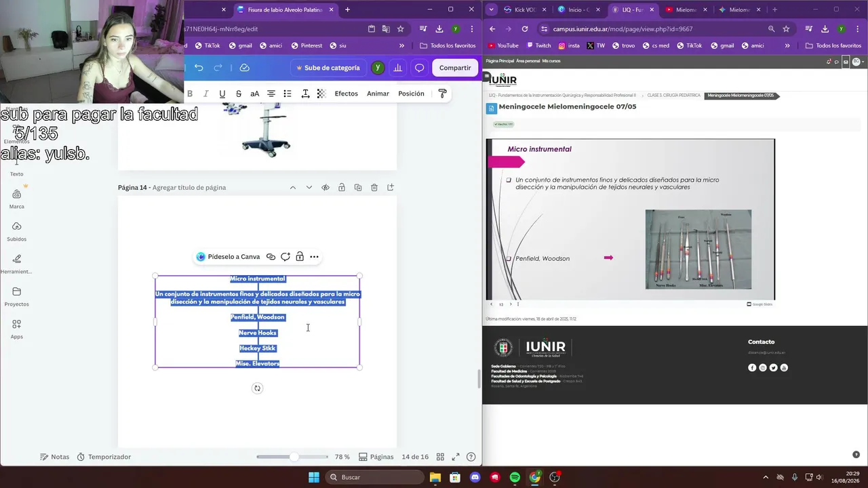The width and height of the screenshot is (868, 488).
Task: Open the Efectos text options
Action: (346, 94)
